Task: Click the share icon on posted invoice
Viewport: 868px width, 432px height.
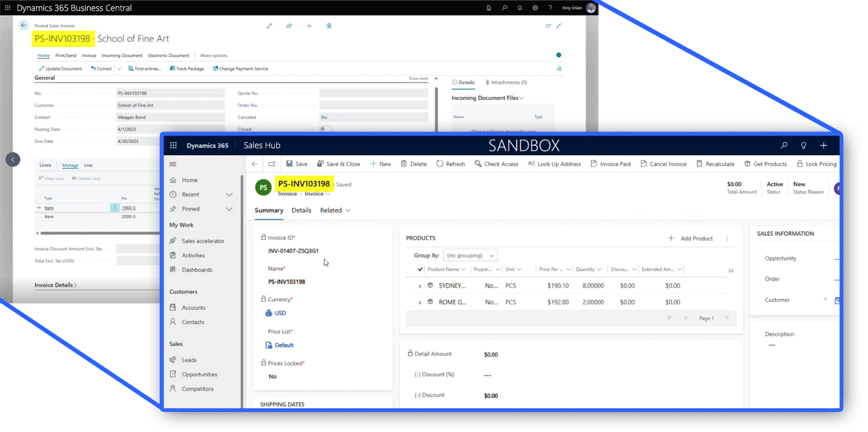Action: [x=289, y=26]
